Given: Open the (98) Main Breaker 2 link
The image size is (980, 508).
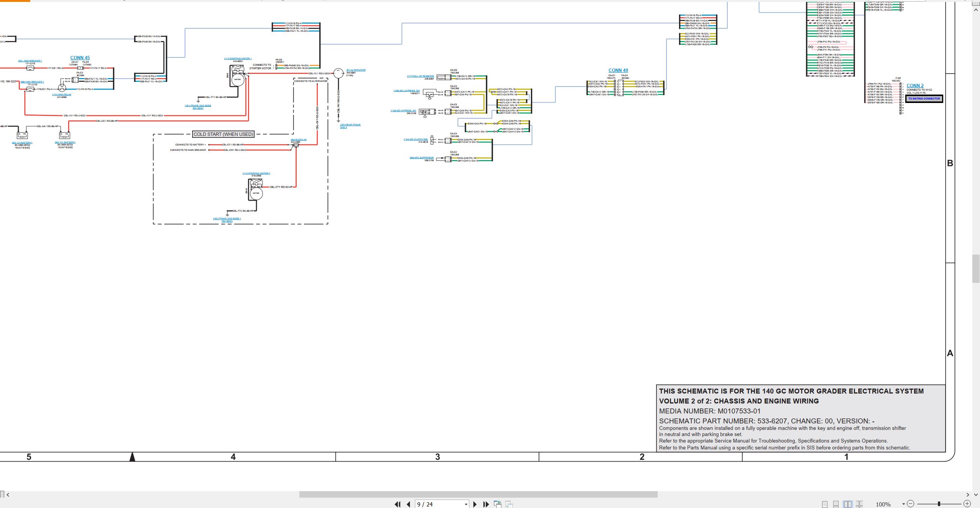Looking at the screenshot, I should point(32,82).
